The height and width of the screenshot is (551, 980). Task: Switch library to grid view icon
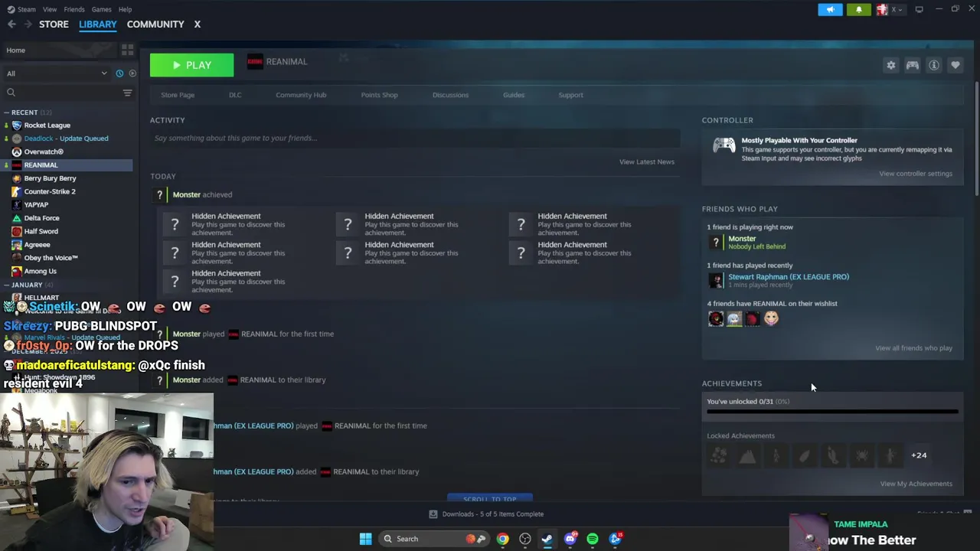pos(127,50)
